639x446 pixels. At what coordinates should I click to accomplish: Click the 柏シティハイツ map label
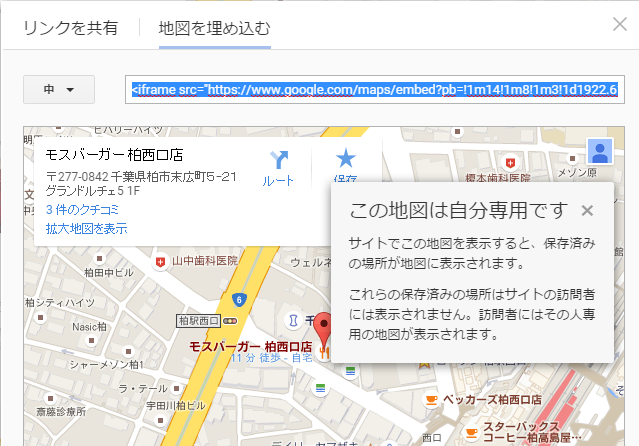tap(60, 302)
